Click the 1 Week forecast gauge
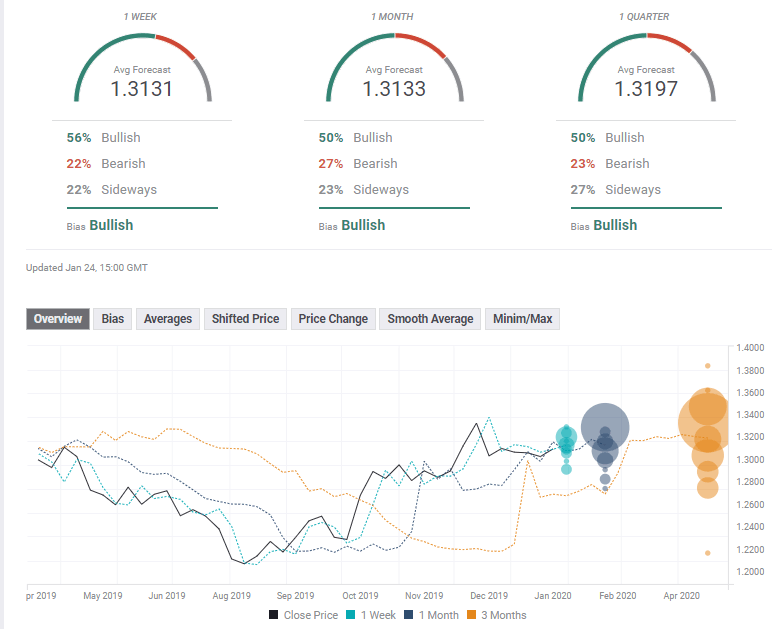This screenshot has width=781, height=629. (143, 70)
